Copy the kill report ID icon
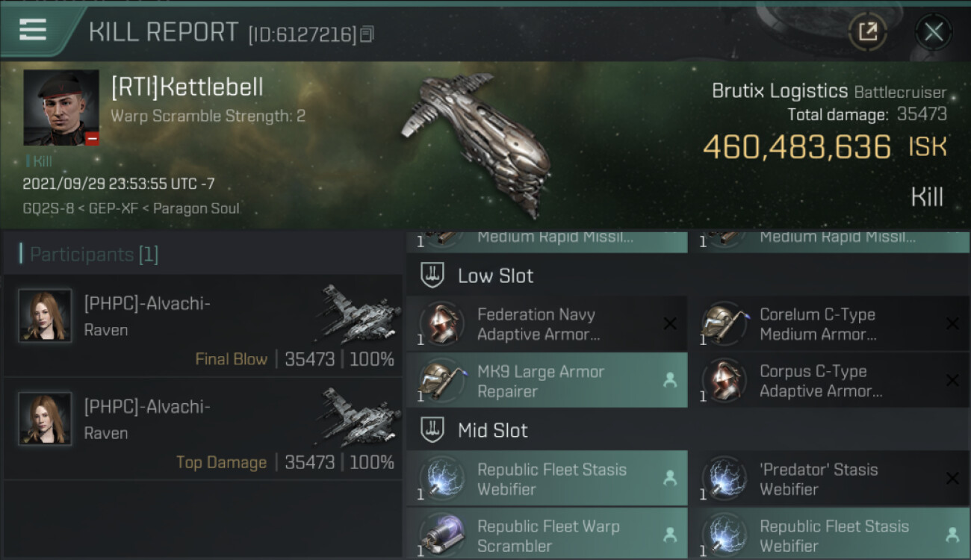Viewport: 971px width, 560px height. pos(366,34)
